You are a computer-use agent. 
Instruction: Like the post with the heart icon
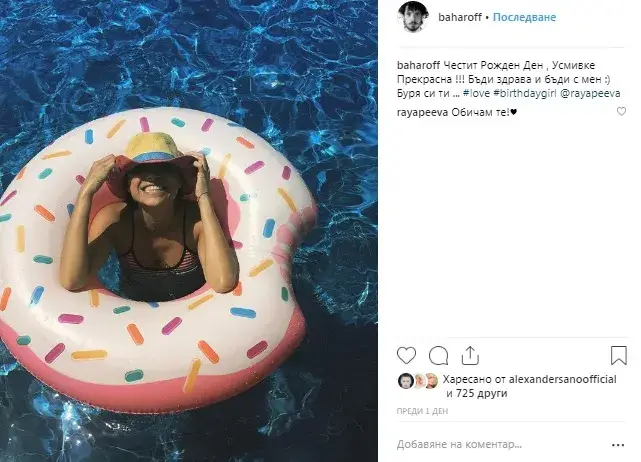coord(406,356)
